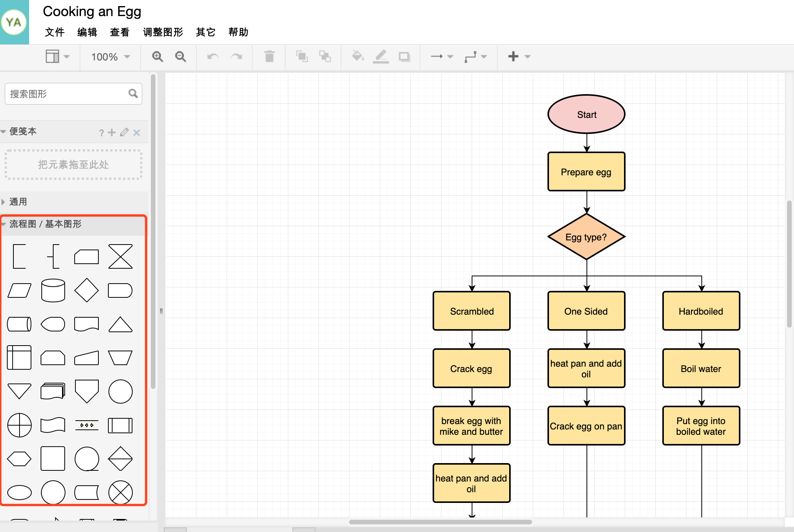Click the delete trash can icon

click(x=270, y=57)
